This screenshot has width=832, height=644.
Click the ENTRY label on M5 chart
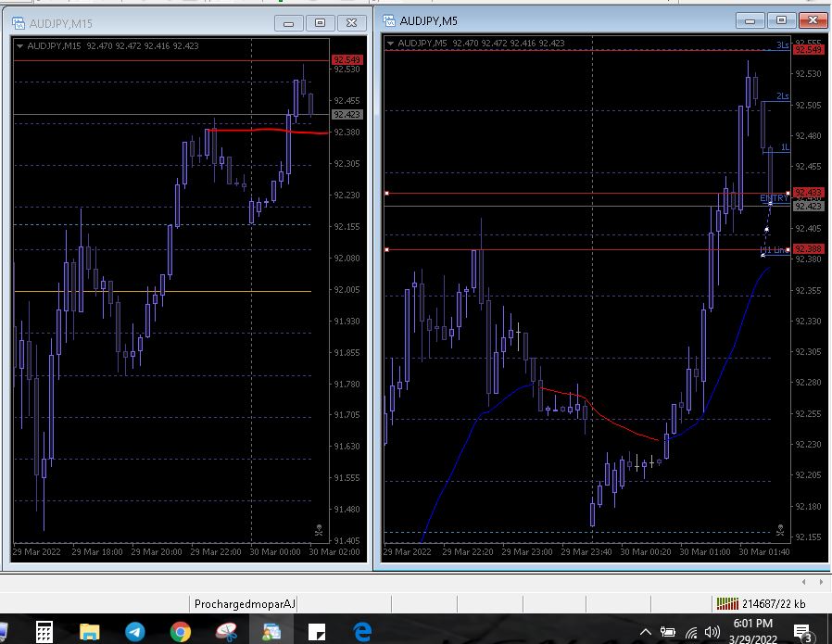(774, 198)
